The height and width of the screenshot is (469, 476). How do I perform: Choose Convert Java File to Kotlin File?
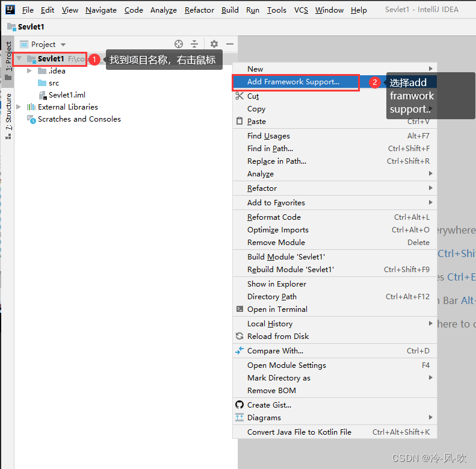(x=335, y=432)
